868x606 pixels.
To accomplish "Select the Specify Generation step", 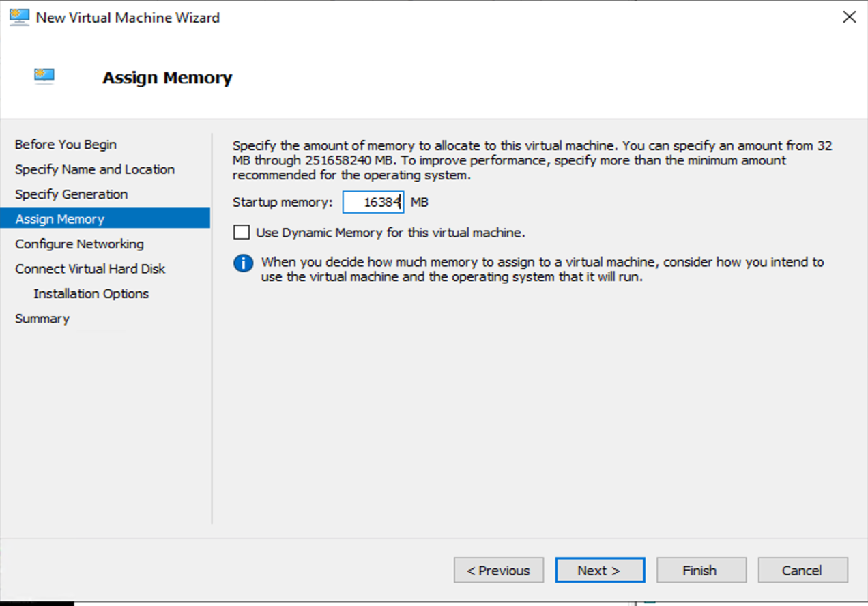I will tap(71, 194).
